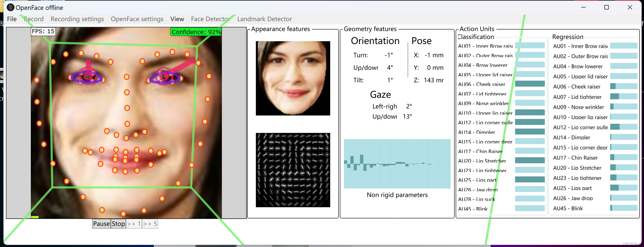This screenshot has height=247, width=644.
Task: Click the FPS: 15 label
Action: point(43,31)
